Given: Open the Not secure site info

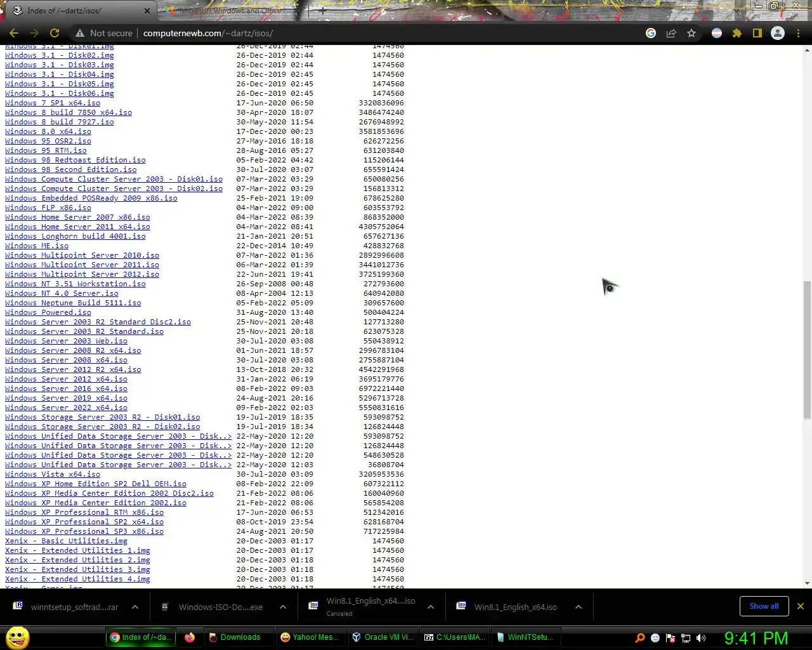Looking at the screenshot, I should pyautogui.click(x=104, y=33).
